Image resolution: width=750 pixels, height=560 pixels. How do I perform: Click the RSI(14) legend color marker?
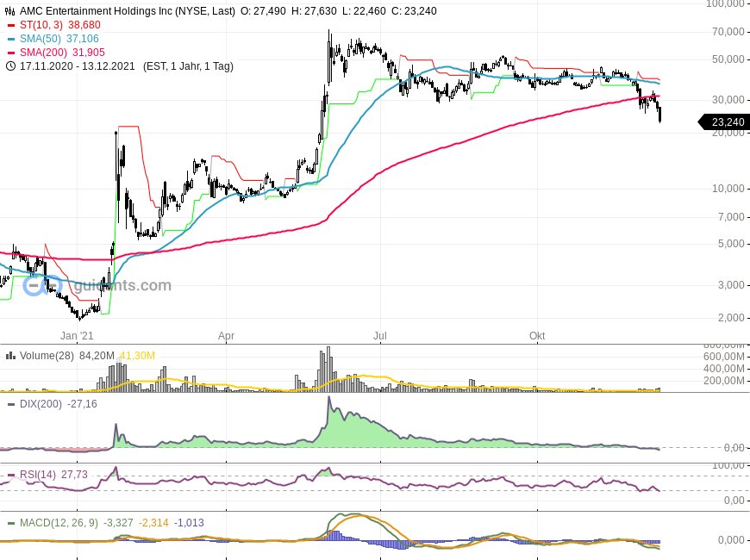11,475
